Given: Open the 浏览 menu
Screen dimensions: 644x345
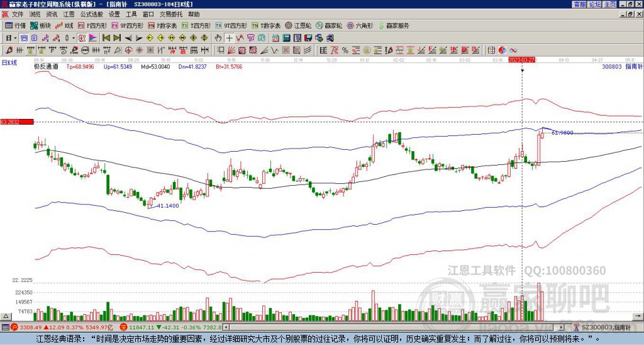Looking at the screenshot, I should [35, 14].
